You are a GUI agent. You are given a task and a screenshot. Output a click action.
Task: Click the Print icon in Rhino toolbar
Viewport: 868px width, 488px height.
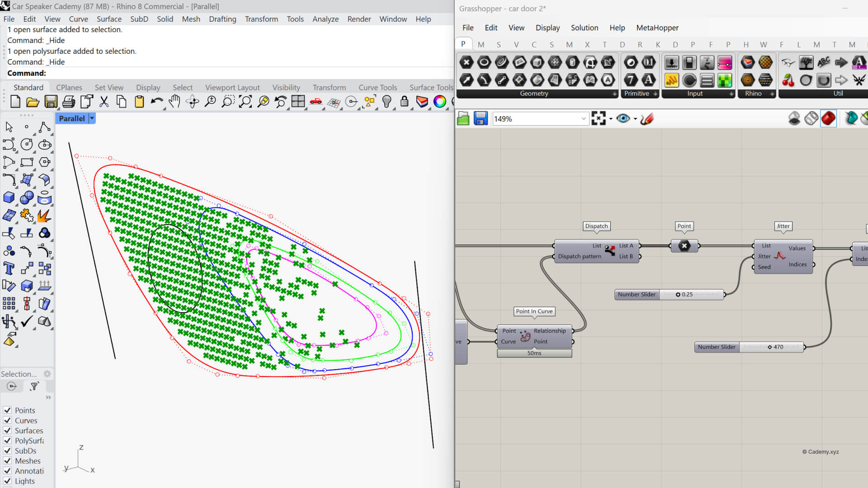[69, 102]
